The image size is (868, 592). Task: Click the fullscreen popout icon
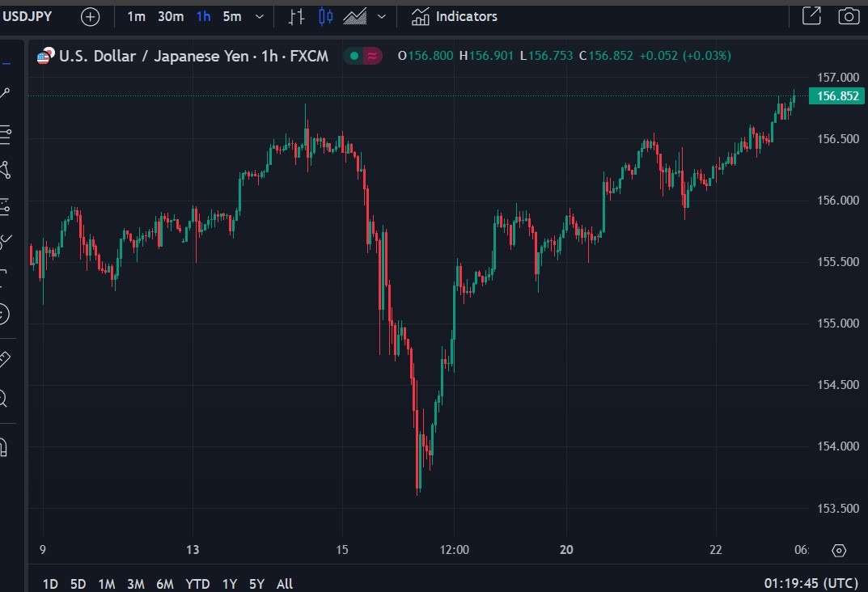point(811,16)
